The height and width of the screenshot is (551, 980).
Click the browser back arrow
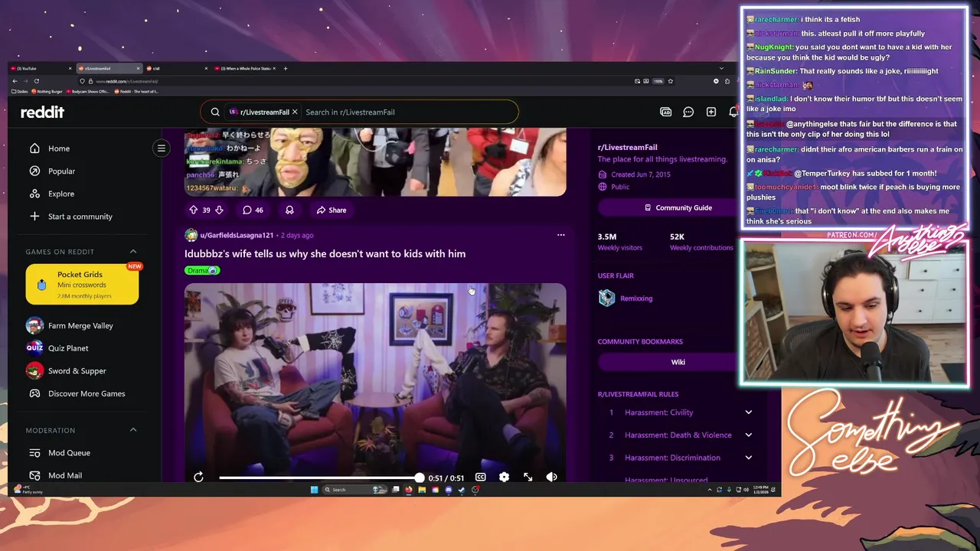click(x=15, y=81)
